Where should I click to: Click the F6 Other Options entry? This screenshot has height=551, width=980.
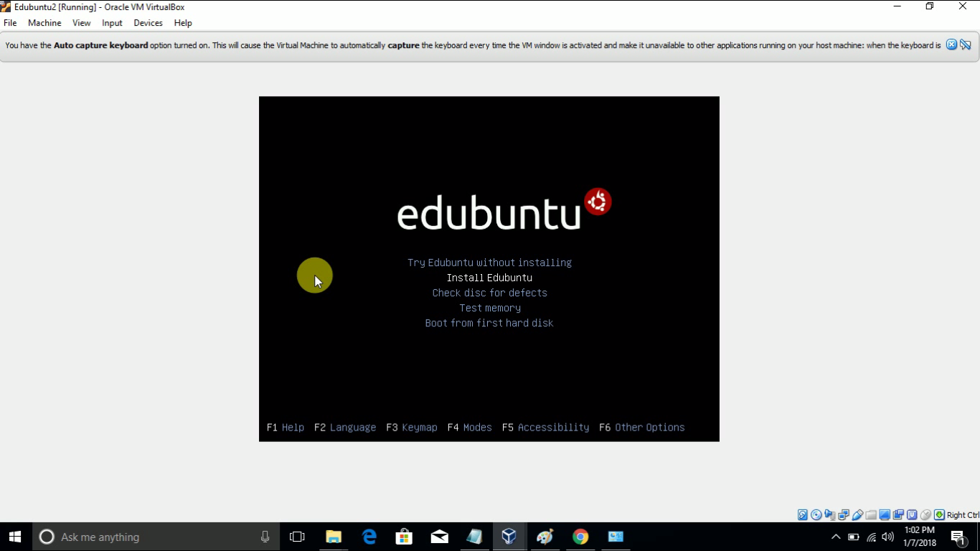tap(642, 428)
